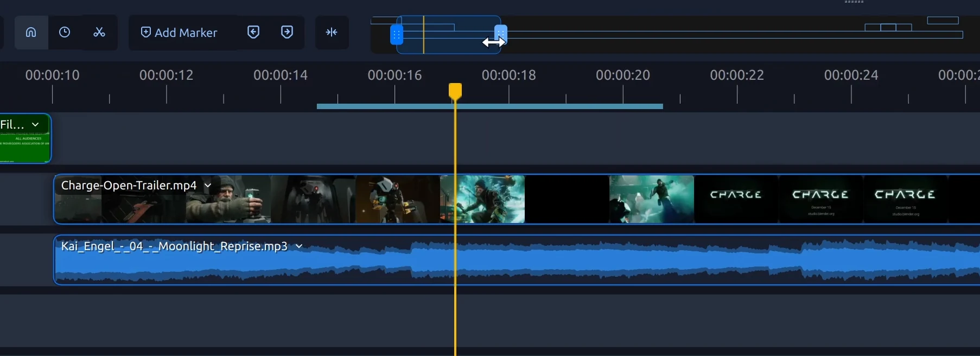Click the robot frame in the video clip
Image resolution: width=980 pixels, height=356 pixels.
click(397, 199)
